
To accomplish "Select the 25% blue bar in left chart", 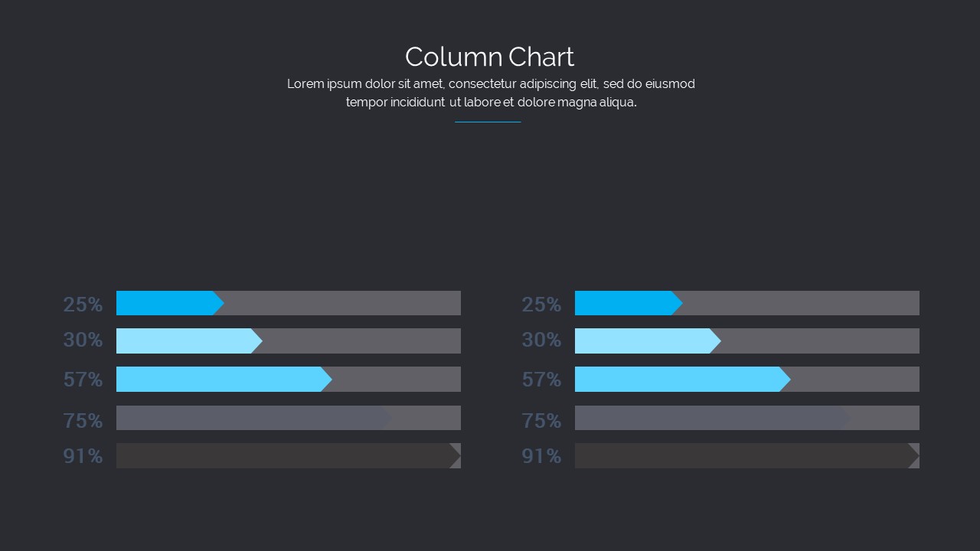I will (x=167, y=303).
